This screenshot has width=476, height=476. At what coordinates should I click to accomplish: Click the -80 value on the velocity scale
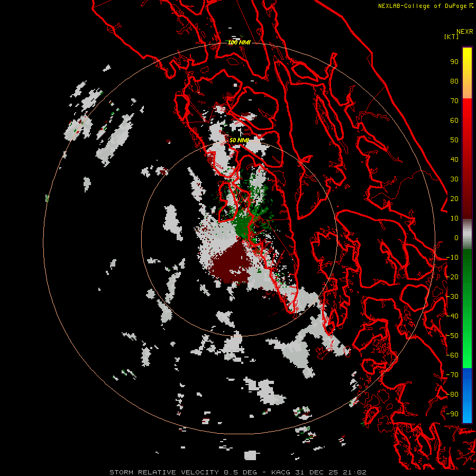click(x=452, y=395)
